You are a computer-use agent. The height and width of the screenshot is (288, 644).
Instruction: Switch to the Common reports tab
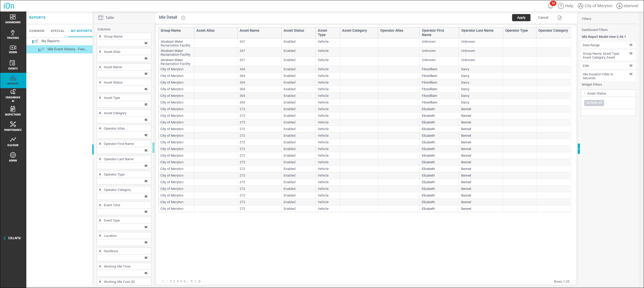tap(37, 31)
